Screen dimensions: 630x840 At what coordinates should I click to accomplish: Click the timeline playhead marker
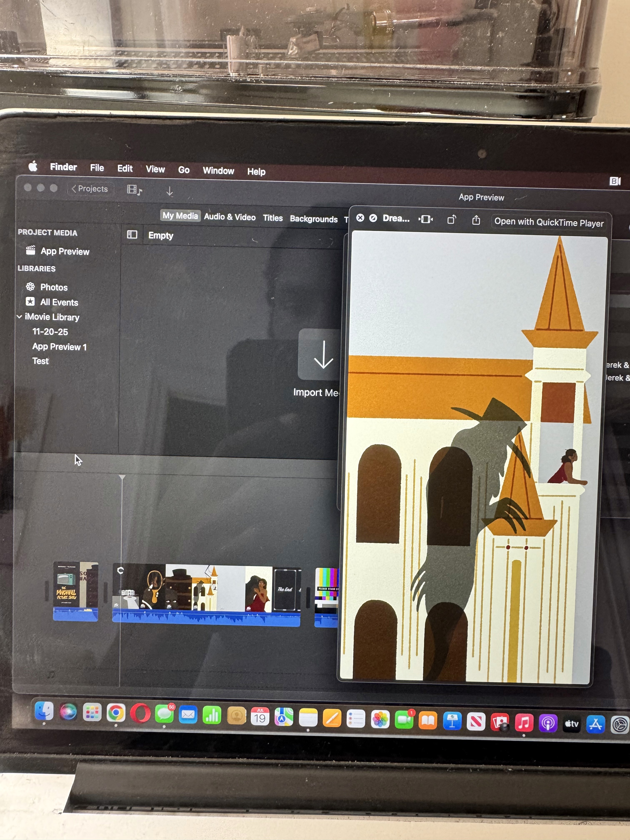(122, 477)
